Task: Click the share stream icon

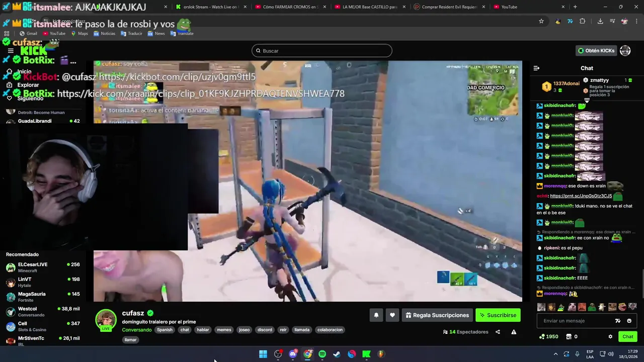Action: 498,332
